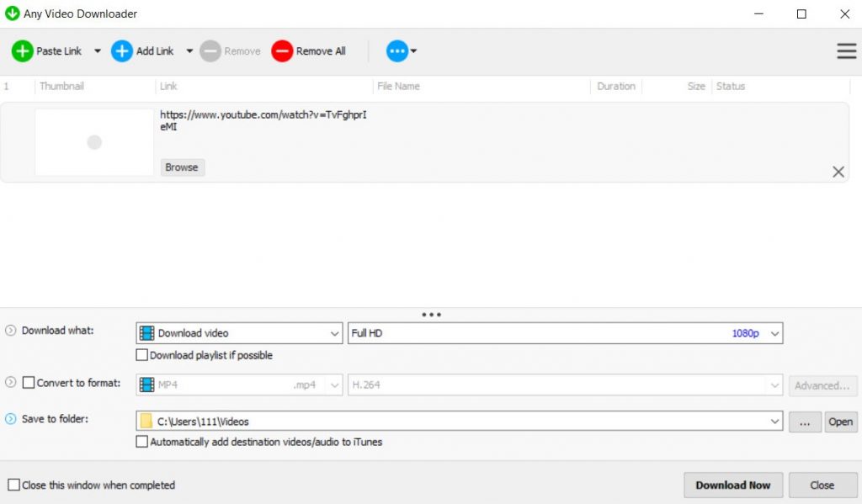Open the save folder path dropdown
The height and width of the screenshot is (504, 862).
pos(774,422)
